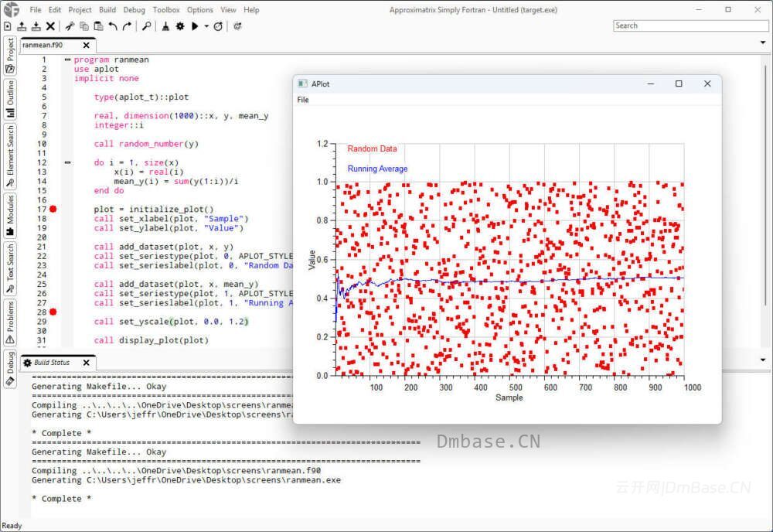Click the debug bug toolbar icon
Image resolution: width=773 pixels, height=532 pixels.
click(237, 26)
